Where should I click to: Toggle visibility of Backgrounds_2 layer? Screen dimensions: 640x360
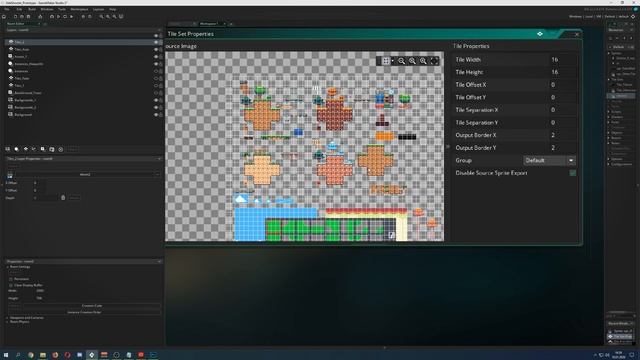click(x=156, y=107)
